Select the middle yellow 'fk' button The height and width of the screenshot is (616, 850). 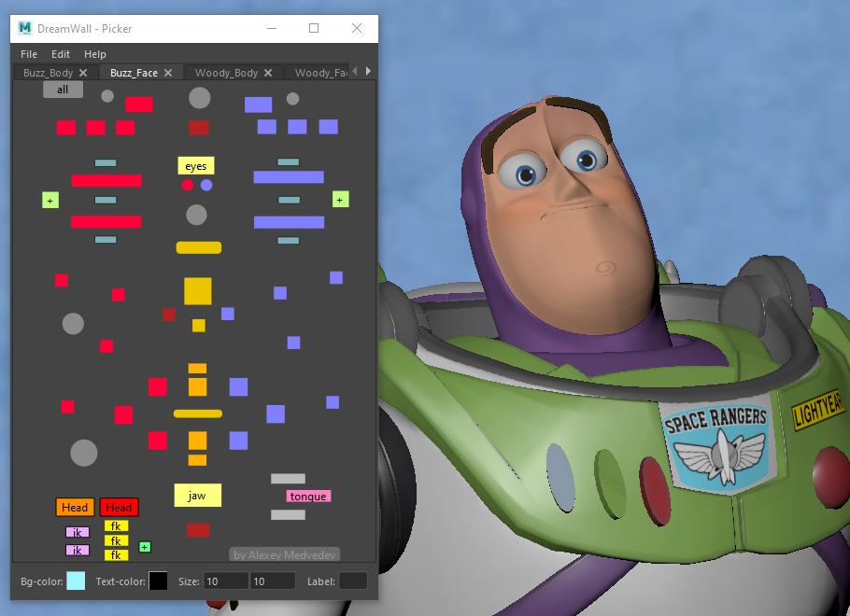(x=116, y=540)
